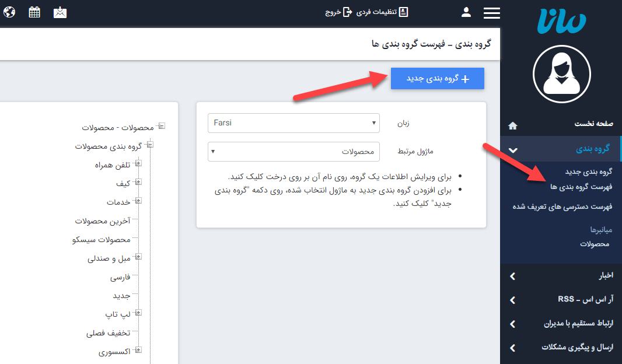The width and height of the screenshot is (622, 364).
Task: Click the home icon beside صفحه نخست
Action: point(512,125)
